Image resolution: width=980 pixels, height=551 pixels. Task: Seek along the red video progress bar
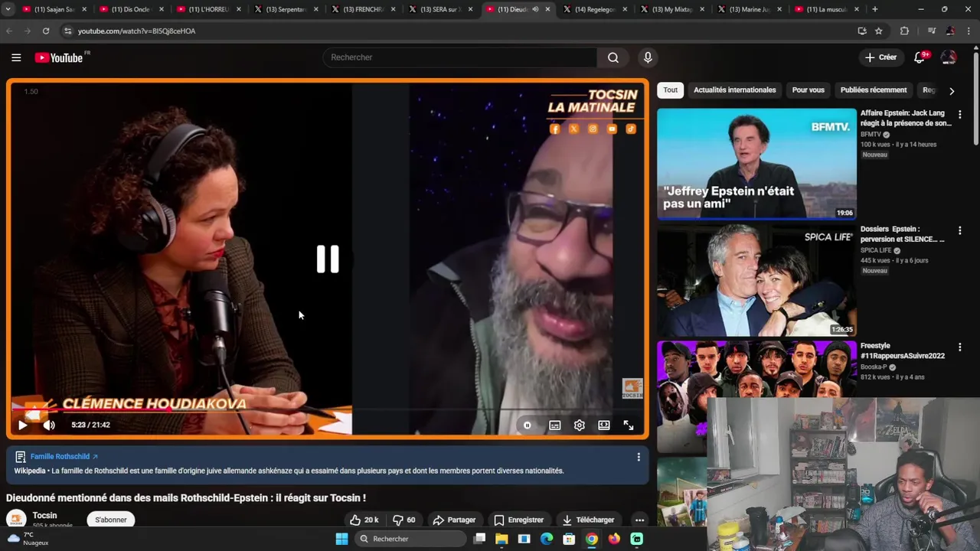[x=328, y=410]
